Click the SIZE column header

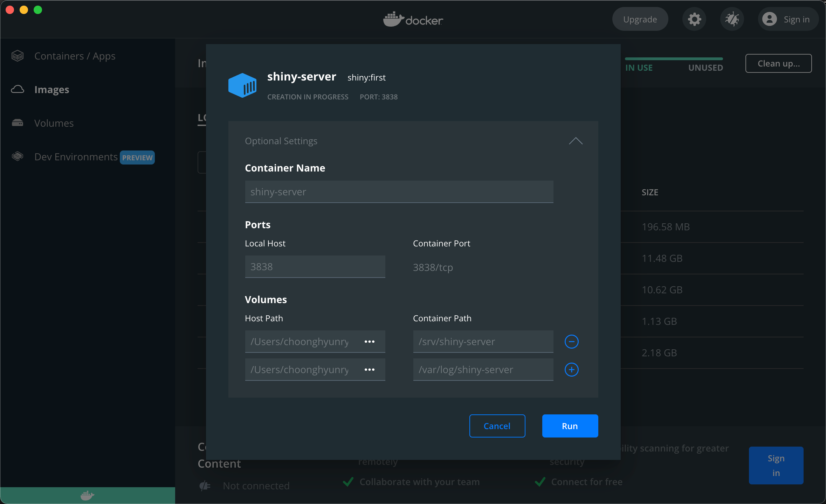pyautogui.click(x=650, y=192)
